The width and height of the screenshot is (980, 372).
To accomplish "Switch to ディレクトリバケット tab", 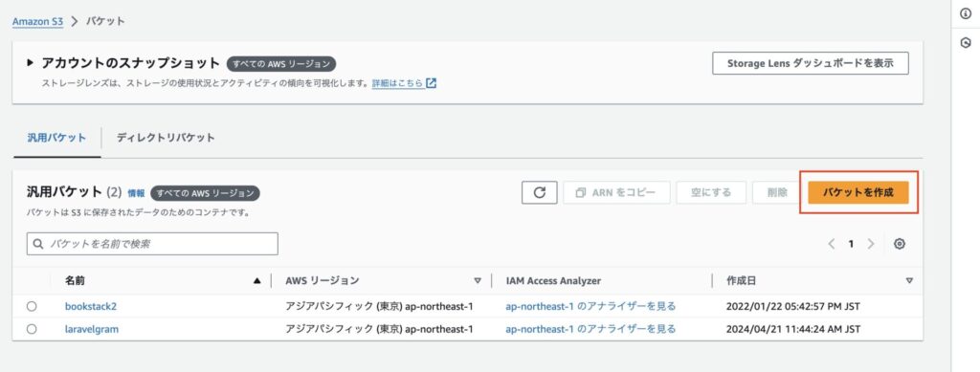I will (x=166, y=138).
